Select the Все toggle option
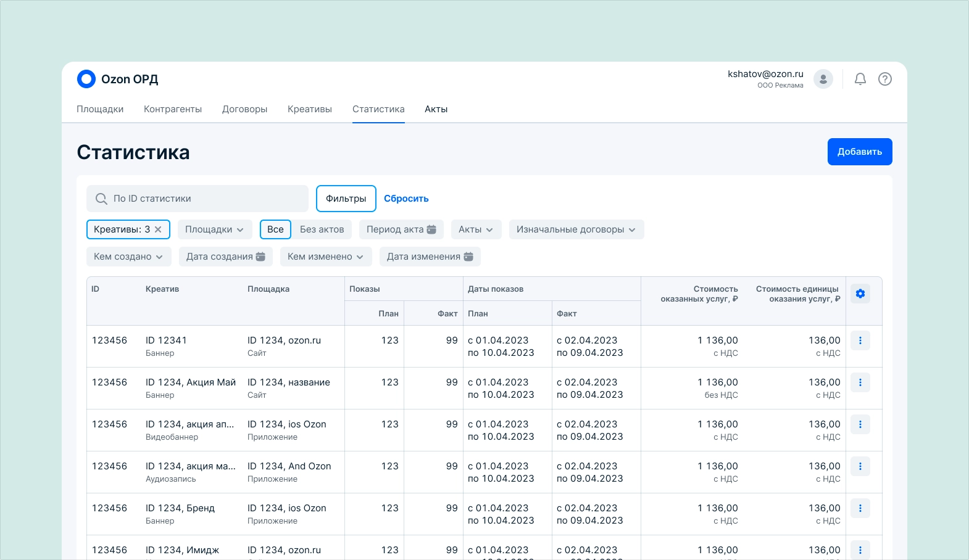The width and height of the screenshot is (969, 560). (x=275, y=229)
